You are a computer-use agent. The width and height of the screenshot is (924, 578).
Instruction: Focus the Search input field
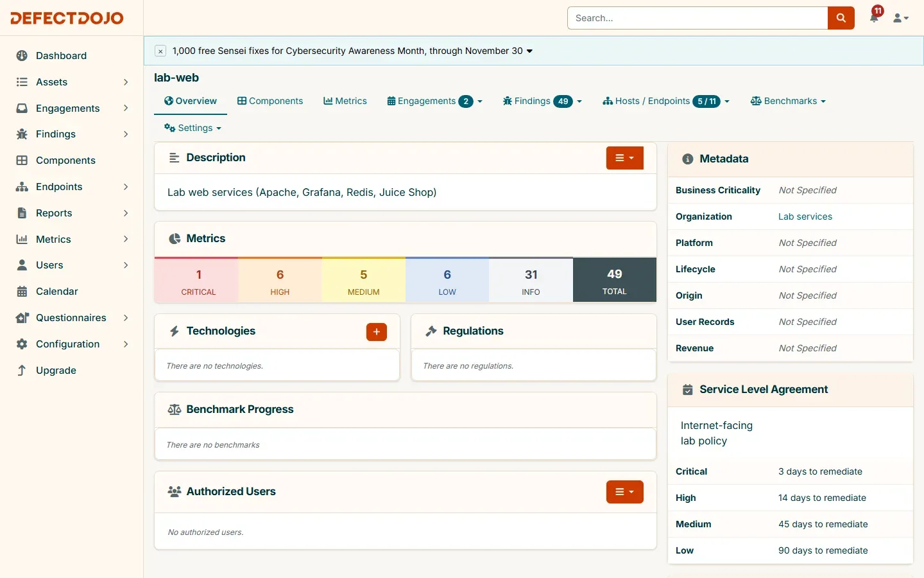(697, 18)
